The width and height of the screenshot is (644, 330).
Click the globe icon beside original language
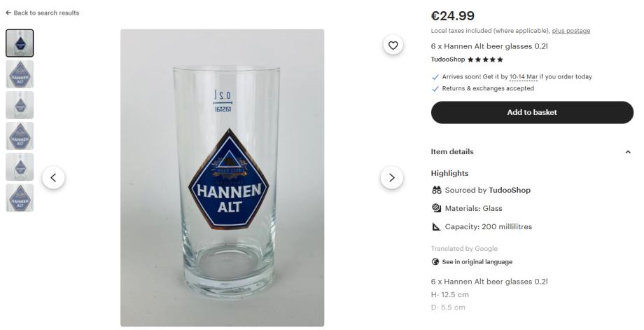(435, 262)
